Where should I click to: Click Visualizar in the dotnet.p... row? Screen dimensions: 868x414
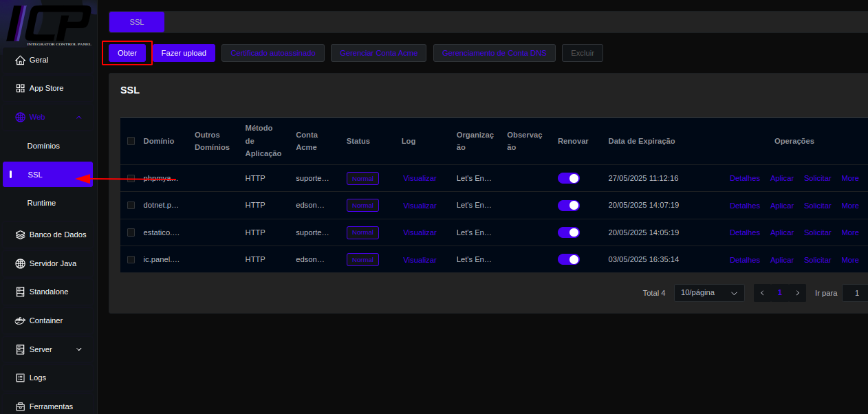(420, 206)
